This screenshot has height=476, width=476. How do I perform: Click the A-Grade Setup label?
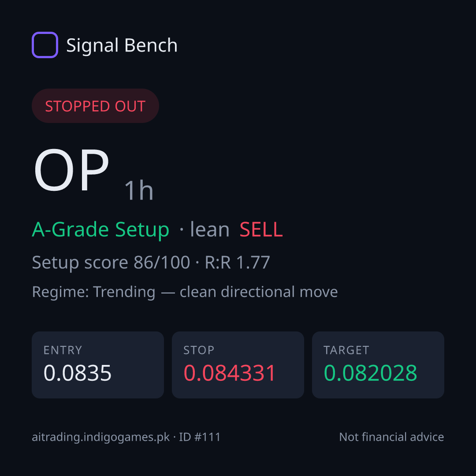click(x=100, y=230)
